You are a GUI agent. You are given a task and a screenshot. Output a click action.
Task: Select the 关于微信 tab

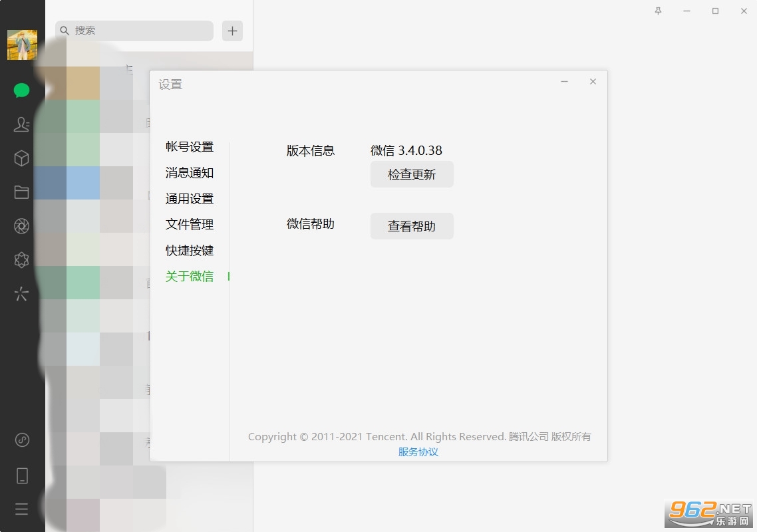pyautogui.click(x=189, y=276)
